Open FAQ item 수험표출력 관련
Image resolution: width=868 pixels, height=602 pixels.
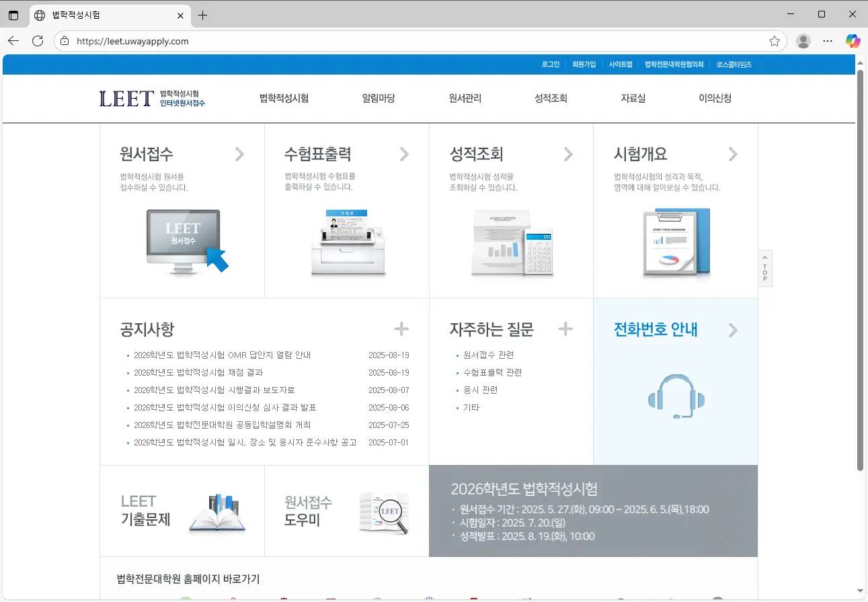pos(492,372)
